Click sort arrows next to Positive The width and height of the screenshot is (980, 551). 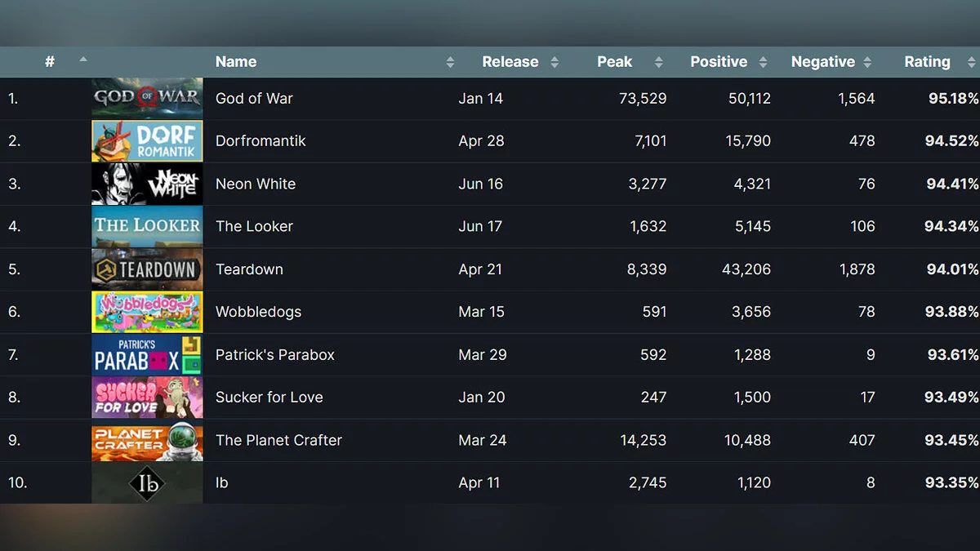[x=763, y=62]
